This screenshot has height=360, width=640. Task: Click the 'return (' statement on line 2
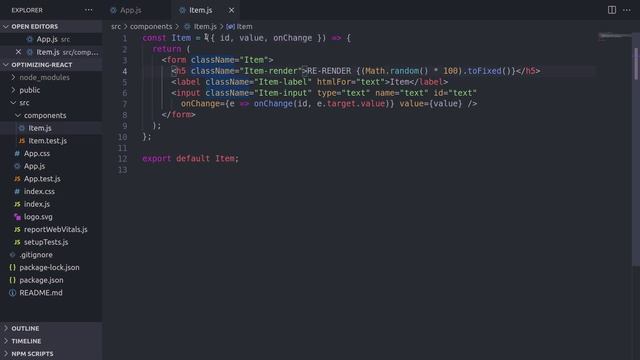click(x=171, y=49)
